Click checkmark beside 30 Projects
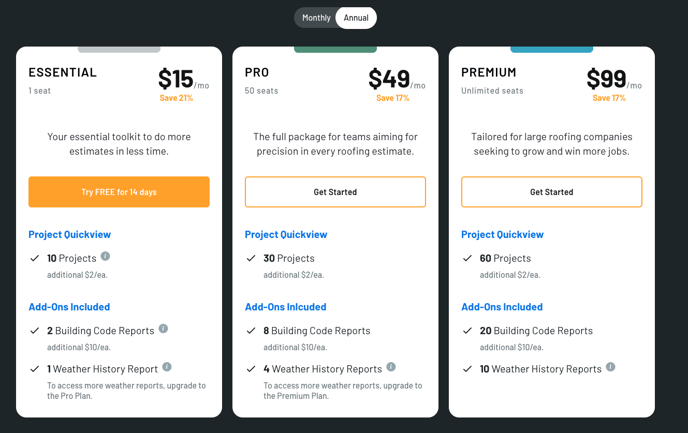688x433 pixels. point(251,258)
